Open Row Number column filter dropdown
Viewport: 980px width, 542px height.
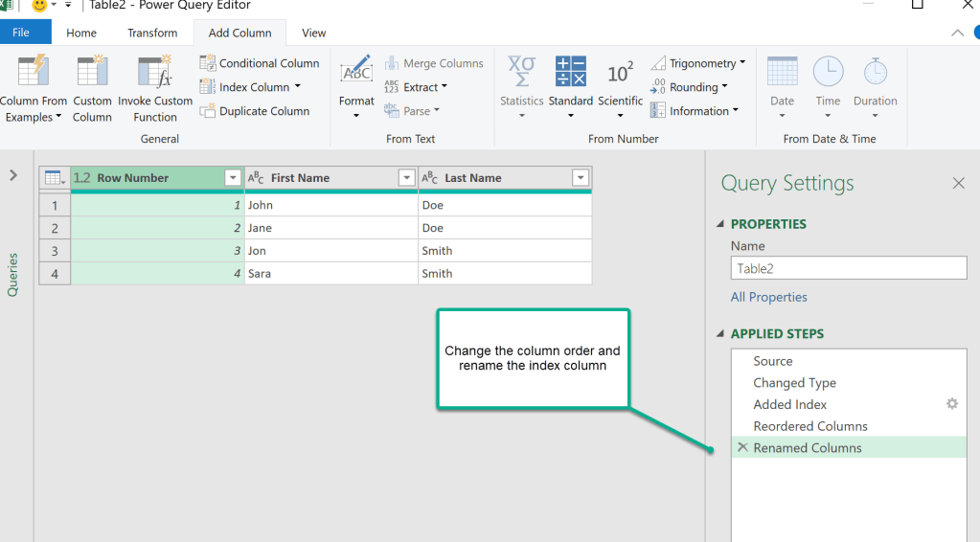[233, 178]
